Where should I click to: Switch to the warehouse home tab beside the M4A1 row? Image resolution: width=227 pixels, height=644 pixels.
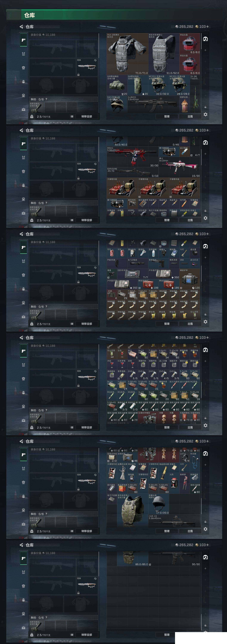(x=205, y=143)
